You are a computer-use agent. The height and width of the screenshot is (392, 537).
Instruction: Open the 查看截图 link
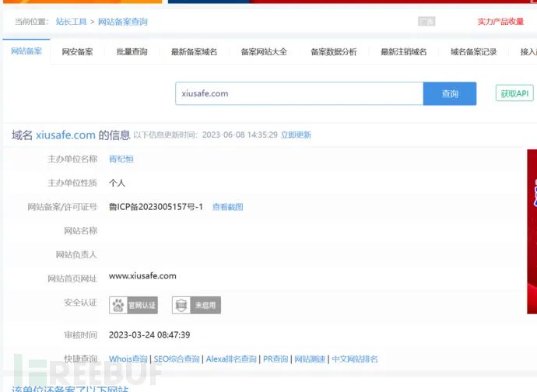228,207
